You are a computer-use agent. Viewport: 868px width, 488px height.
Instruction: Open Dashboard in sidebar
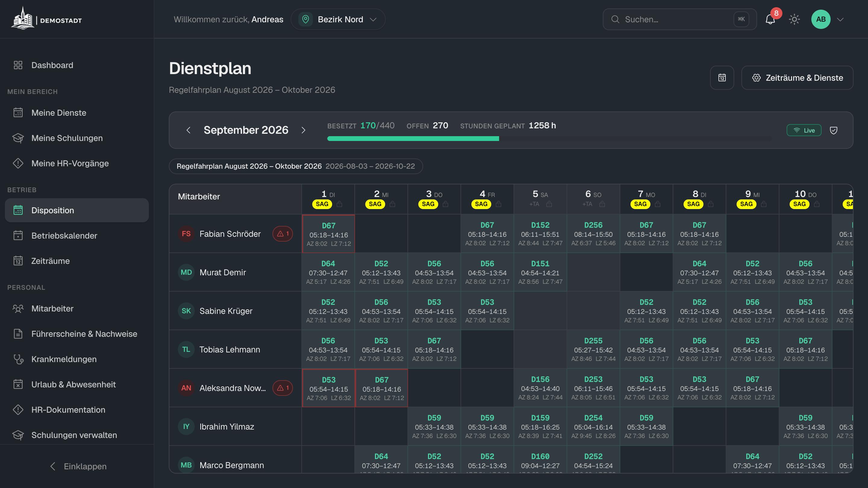point(77,65)
